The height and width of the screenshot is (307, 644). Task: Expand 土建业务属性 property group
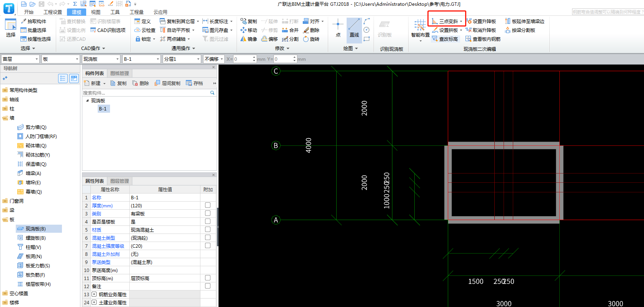pyautogui.click(x=94, y=302)
